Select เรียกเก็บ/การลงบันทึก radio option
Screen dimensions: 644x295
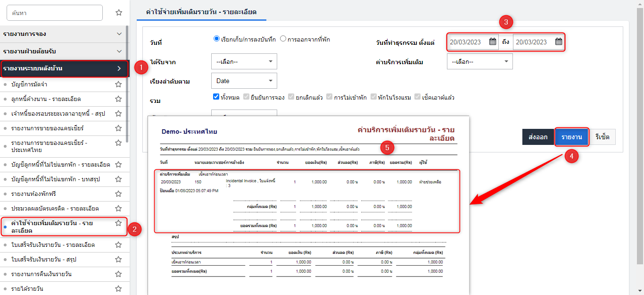[217, 39]
